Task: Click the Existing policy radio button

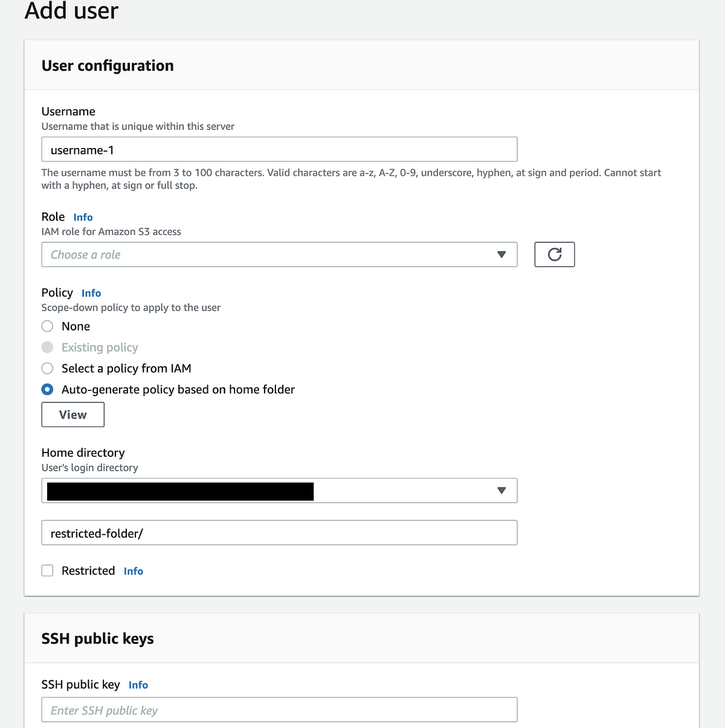Action: click(x=47, y=347)
